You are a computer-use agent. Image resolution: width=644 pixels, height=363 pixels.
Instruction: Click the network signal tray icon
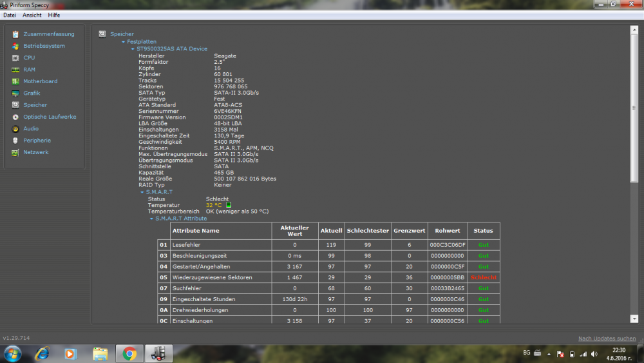coord(583,354)
